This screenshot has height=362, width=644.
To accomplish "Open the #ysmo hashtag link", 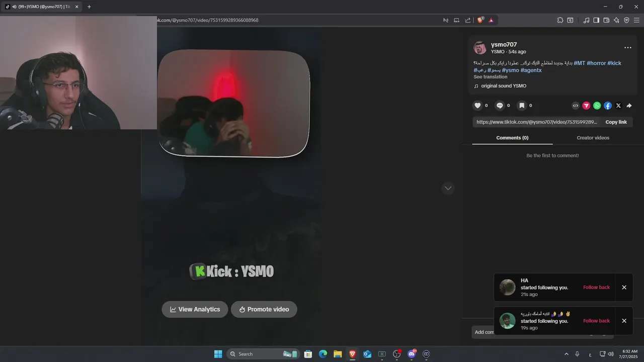I will [x=510, y=70].
